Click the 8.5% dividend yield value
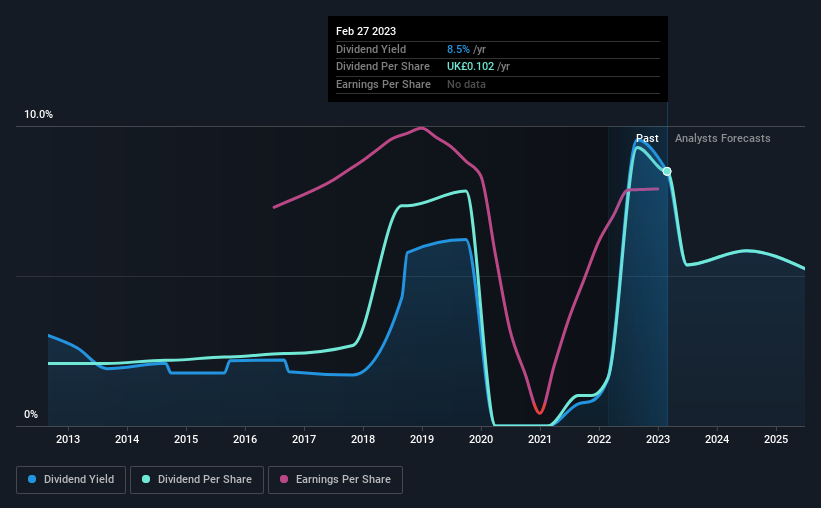The width and height of the screenshot is (821, 508). (x=458, y=49)
